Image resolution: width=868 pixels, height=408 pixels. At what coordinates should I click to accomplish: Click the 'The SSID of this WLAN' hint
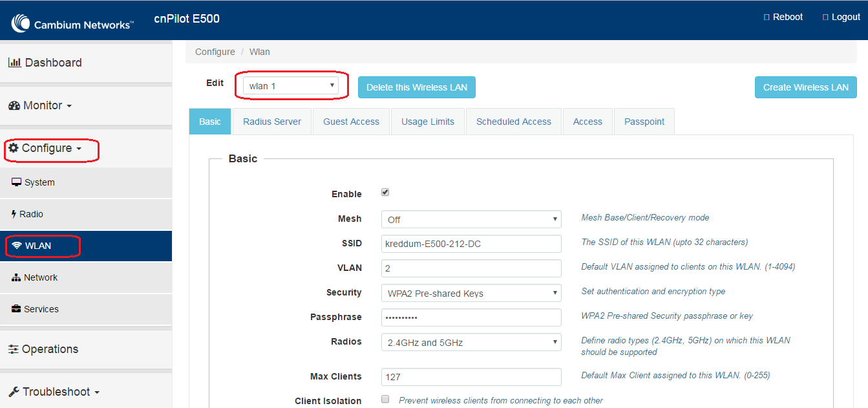tap(664, 242)
